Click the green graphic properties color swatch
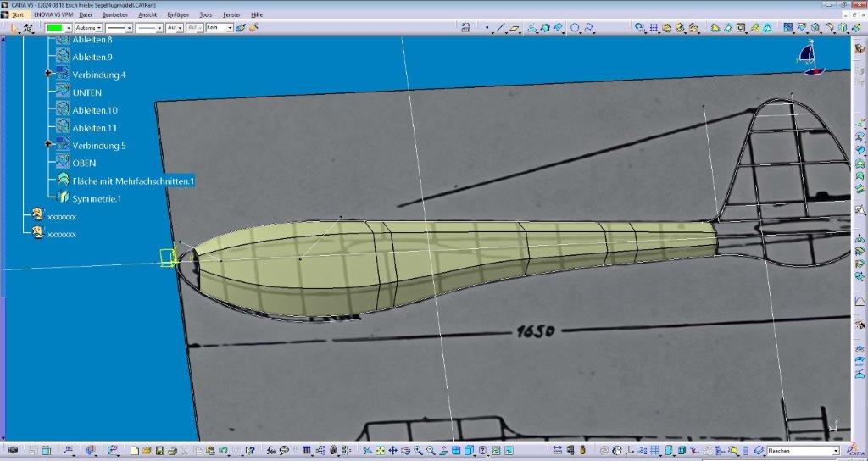Viewport: 868px width, 461px height. [54, 28]
